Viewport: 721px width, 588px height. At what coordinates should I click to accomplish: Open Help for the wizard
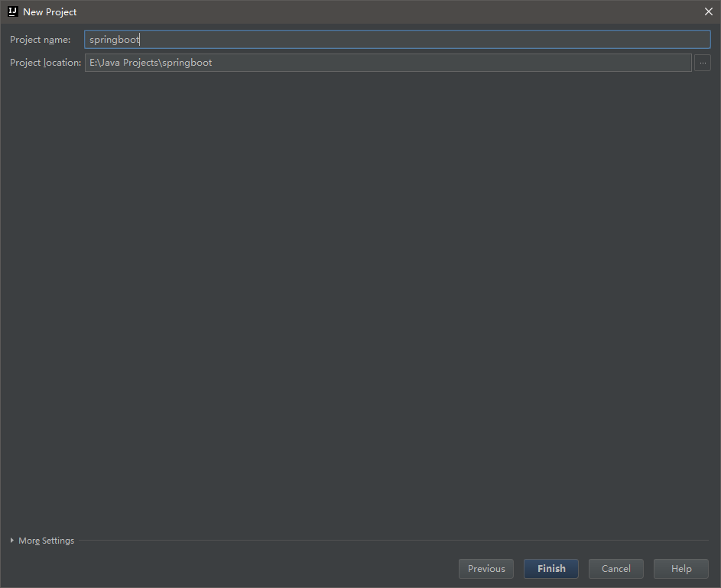click(681, 569)
